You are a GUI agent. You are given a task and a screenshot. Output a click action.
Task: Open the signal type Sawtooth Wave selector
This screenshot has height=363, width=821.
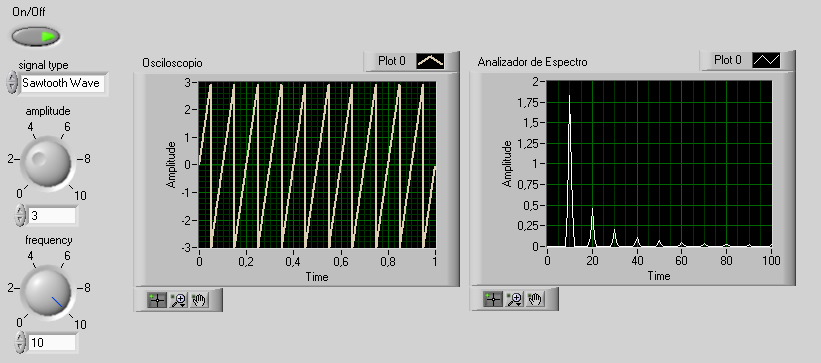pos(62,83)
